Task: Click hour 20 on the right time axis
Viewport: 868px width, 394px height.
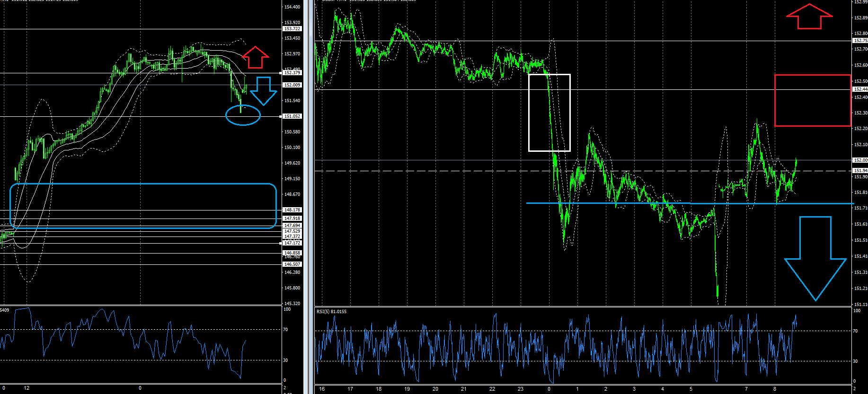Action: 435,389
